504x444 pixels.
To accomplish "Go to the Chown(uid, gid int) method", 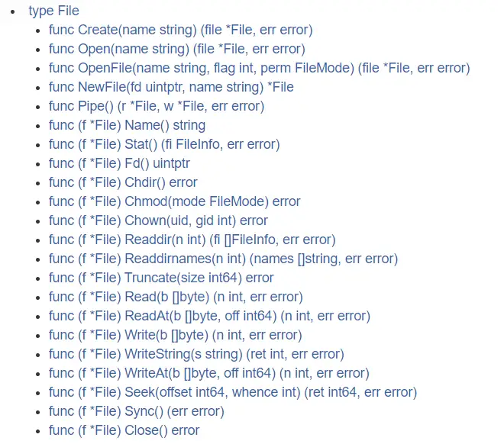I will pos(158,220).
